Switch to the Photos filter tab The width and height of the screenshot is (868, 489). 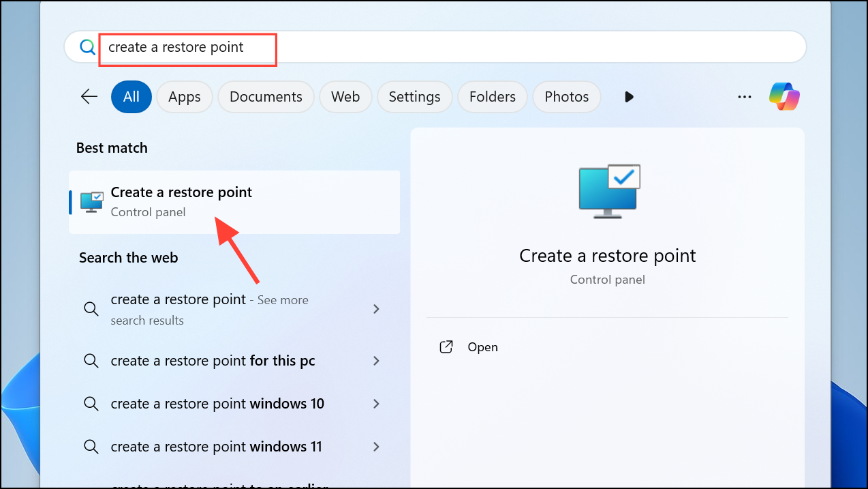tap(566, 97)
